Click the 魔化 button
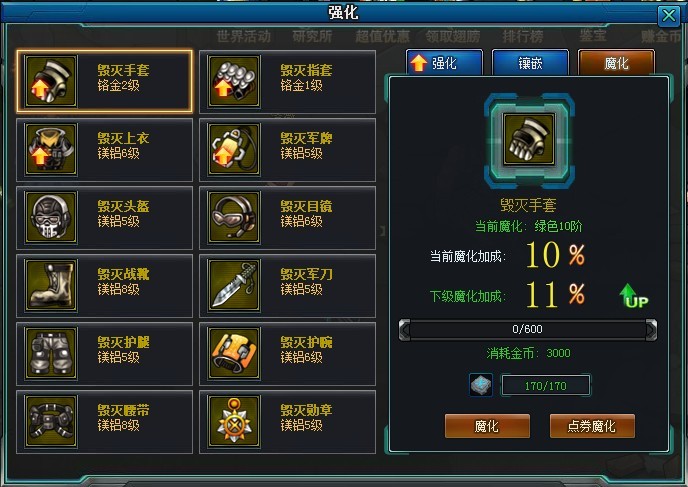Viewport: 688px width, 487px height. [x=487, y=426]
